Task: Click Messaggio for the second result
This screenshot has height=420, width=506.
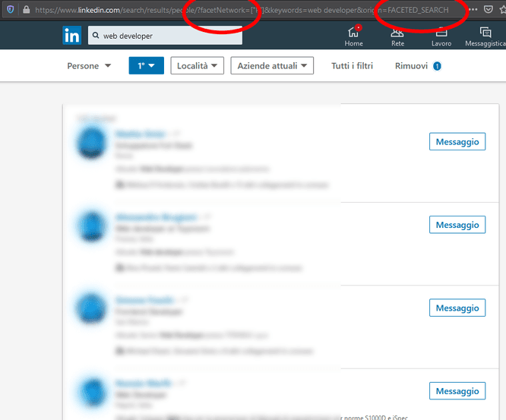Action: coord(457,225)
